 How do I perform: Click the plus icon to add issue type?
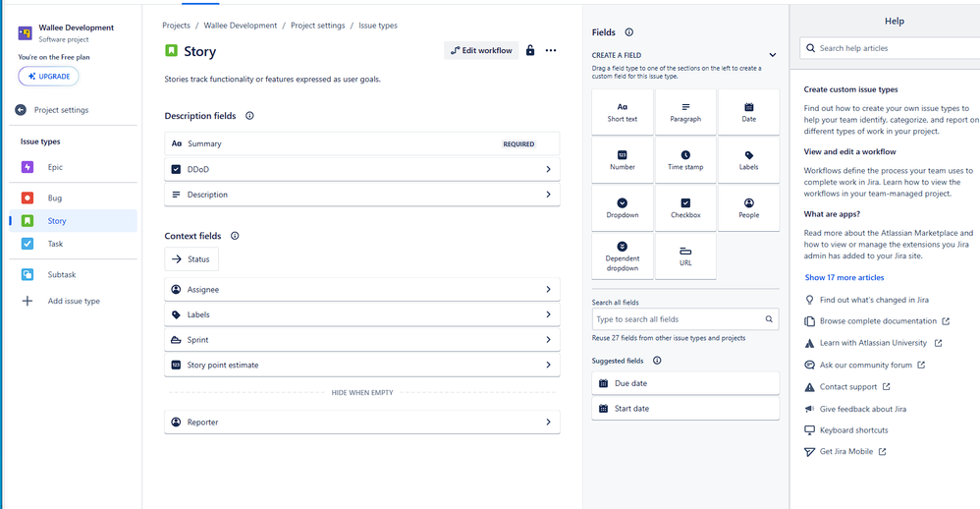pyautogui.click(x=27, y=301)
